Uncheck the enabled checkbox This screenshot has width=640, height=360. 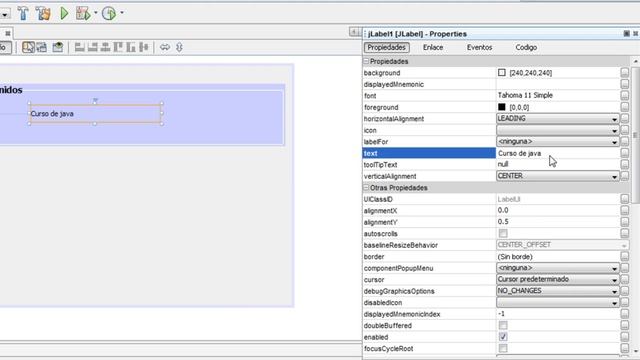click(503, 337)
